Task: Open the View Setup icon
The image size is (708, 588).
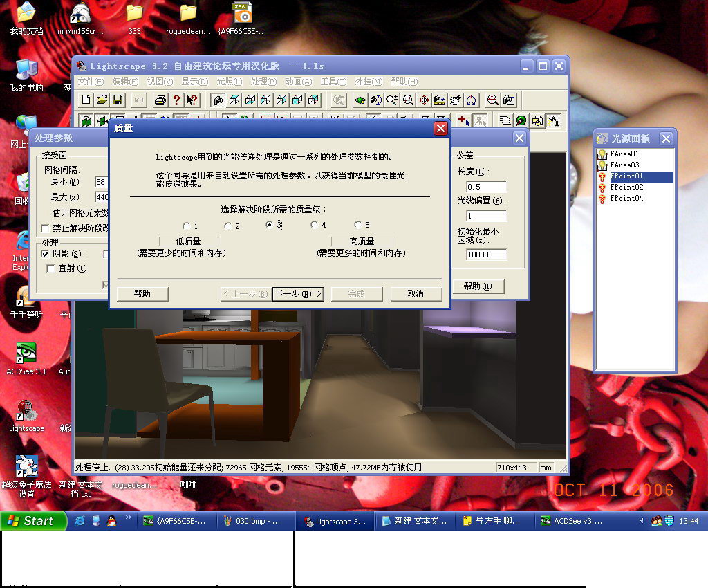Action: [509, 100]
